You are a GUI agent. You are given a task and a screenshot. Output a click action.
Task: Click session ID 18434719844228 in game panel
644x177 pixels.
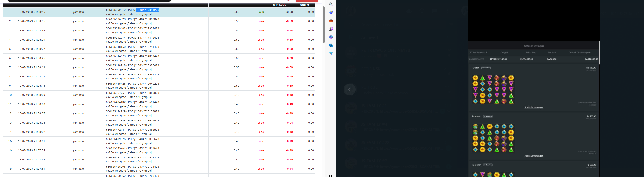point(476,59)
